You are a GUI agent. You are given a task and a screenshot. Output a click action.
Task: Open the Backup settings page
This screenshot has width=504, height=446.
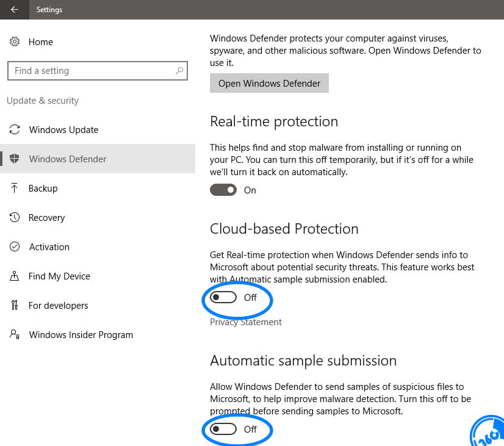click(43, 188)
